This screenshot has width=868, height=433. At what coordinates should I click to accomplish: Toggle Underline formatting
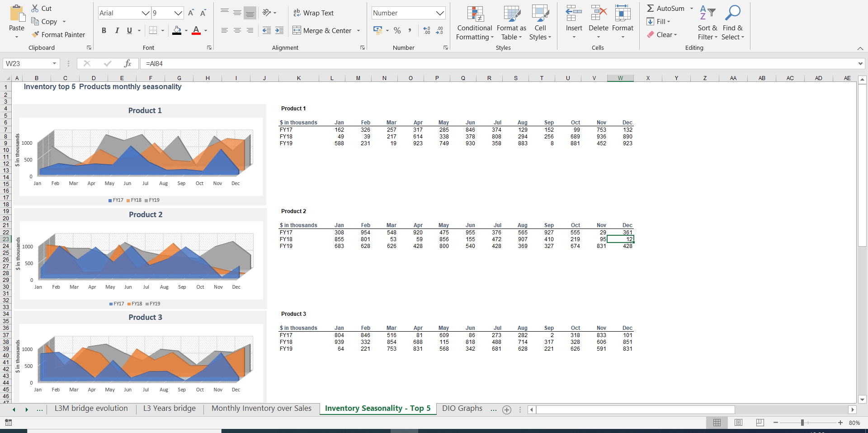click(x=129, y=30)
